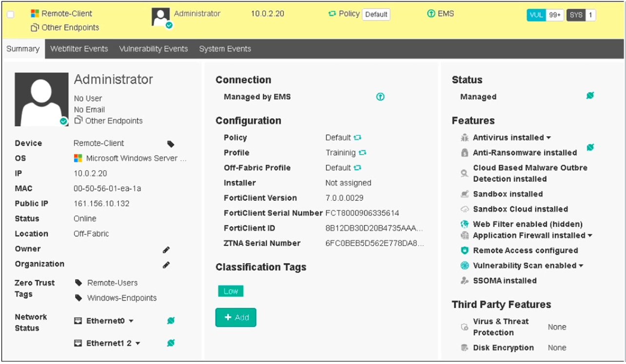Click the sync icon next to Profile Training
626x364 pixels.
362,153
